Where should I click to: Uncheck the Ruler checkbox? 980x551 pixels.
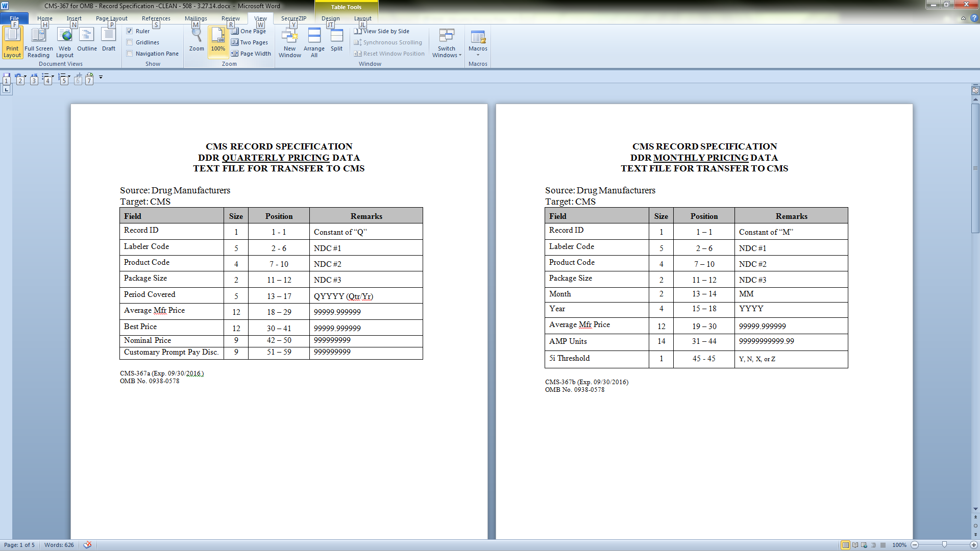pyautogui.click(x=130, y=31)
